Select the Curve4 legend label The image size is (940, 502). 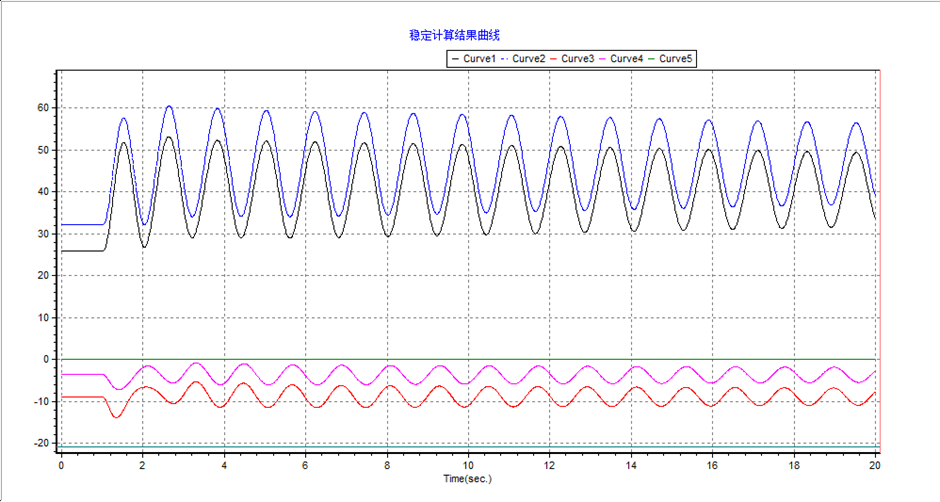click(627, 59)
